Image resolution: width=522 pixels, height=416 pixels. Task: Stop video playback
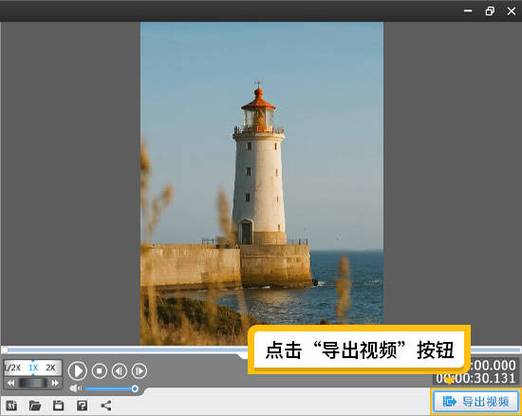[99, 371]
